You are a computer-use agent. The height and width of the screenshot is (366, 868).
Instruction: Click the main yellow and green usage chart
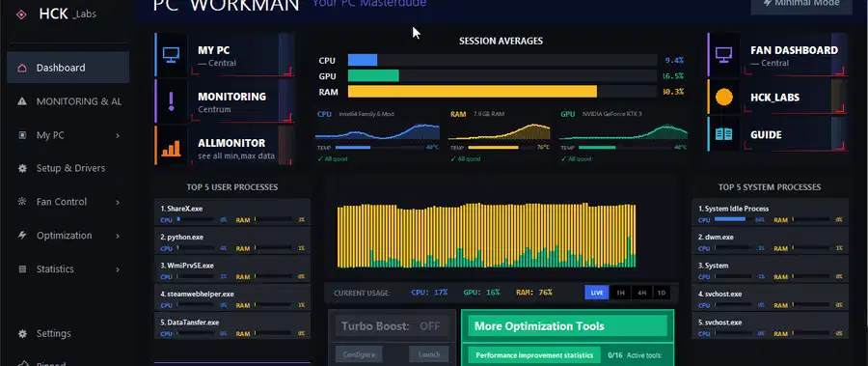click(x=487, y=236)
